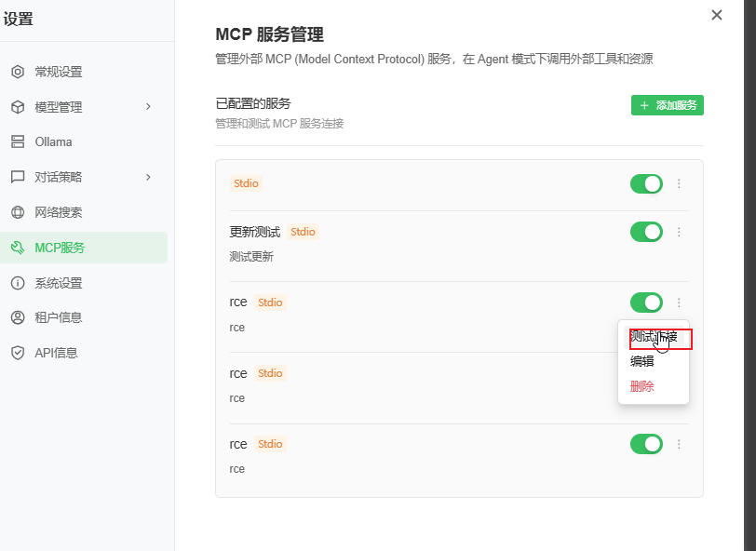Open more options for the unnamed Stdio service
This screenshot has height=551, width=756.
click(679, 183)
